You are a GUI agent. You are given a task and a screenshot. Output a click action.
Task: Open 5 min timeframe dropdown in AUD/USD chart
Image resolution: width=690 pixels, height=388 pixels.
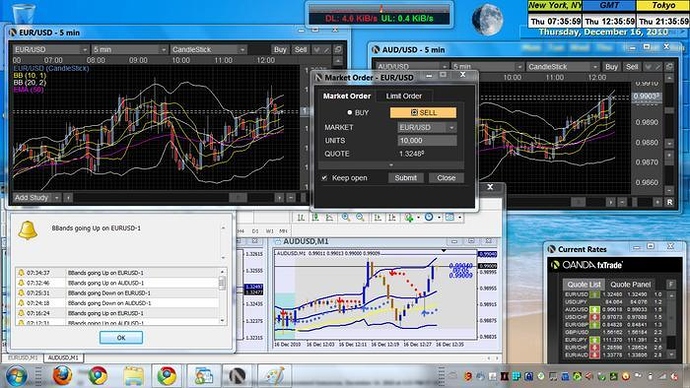click(488, 67)
